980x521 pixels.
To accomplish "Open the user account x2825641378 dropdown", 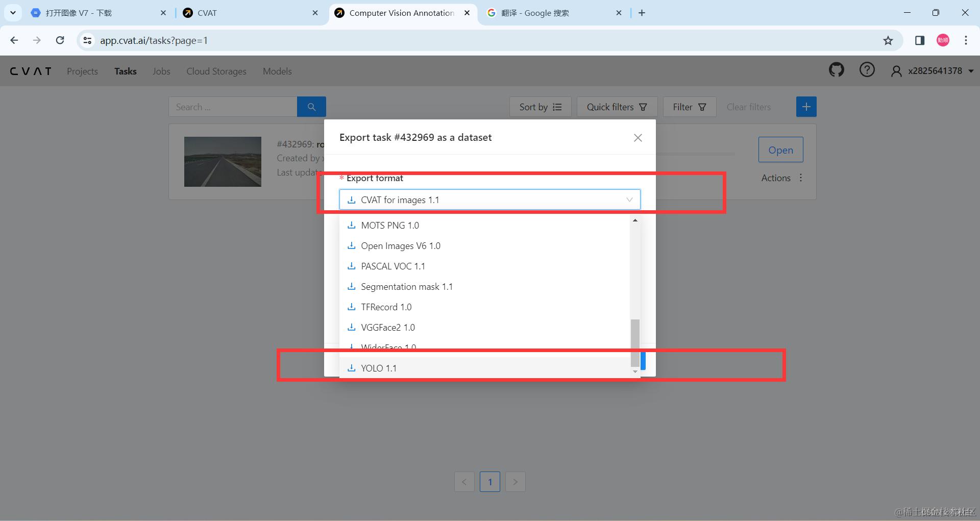I will (x=933, y=71).
